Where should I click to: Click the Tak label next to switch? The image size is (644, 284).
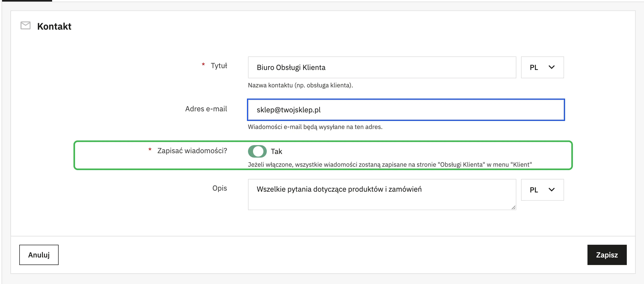[x=276, y=151]
